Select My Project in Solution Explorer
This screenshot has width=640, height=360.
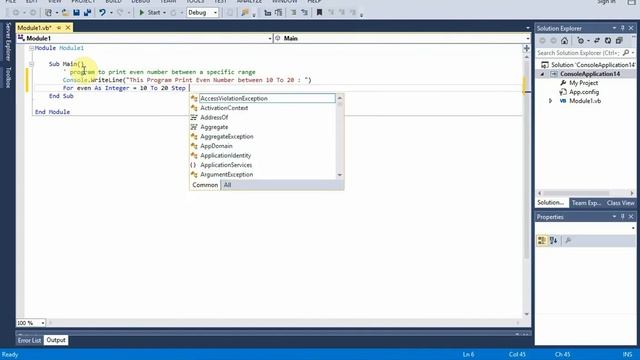point(583,83)
